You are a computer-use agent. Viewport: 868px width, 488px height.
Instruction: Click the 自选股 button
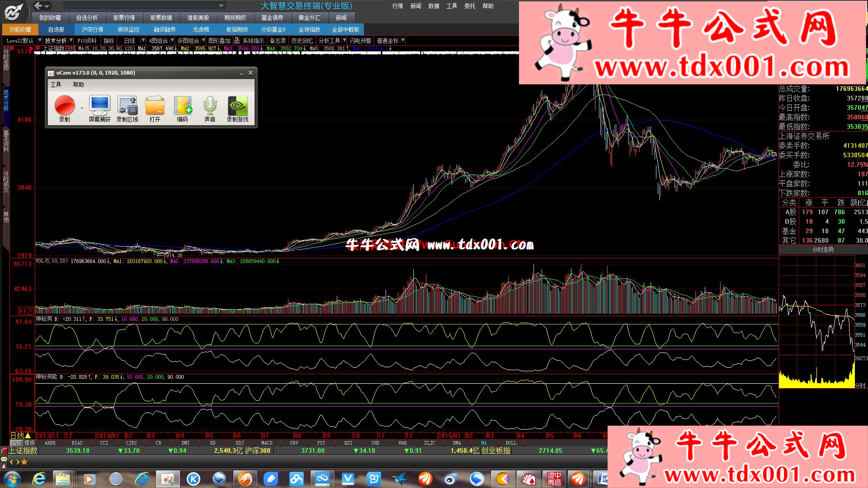tap(56, 29)
